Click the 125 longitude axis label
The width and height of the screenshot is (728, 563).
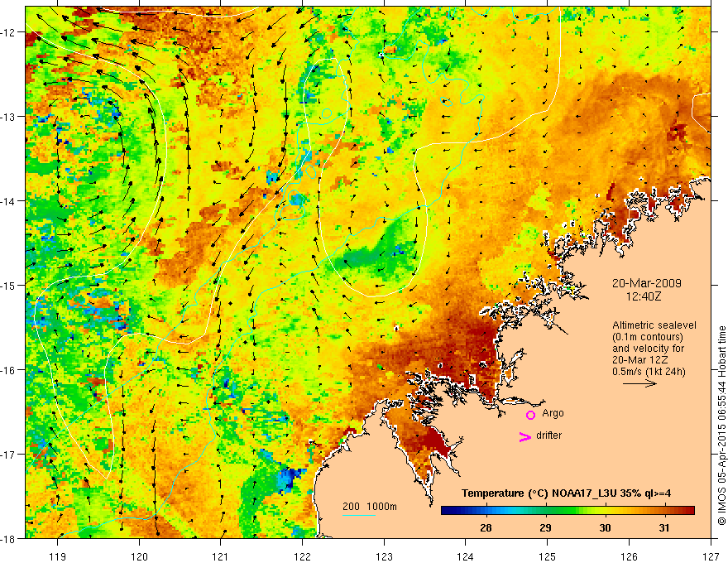(548, 556)
